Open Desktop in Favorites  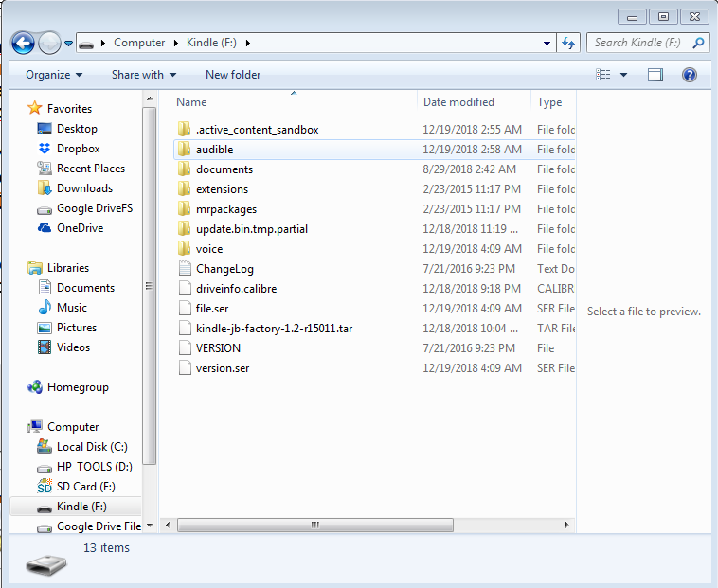coord(77,129)
